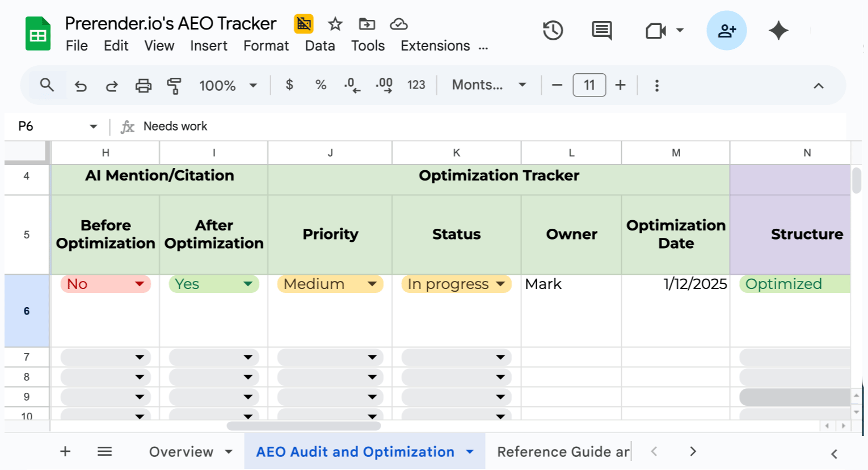The height and width of the screenshot is (470, 868).
Task: Switch to the Reference Guide sheet tab
Action: coord(563,452)
